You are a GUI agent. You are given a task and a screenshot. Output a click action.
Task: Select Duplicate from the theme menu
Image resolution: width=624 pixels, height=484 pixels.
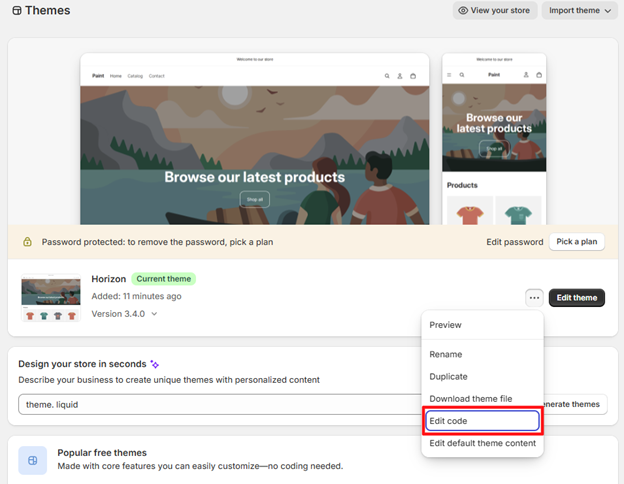click(x=448, y=377)
